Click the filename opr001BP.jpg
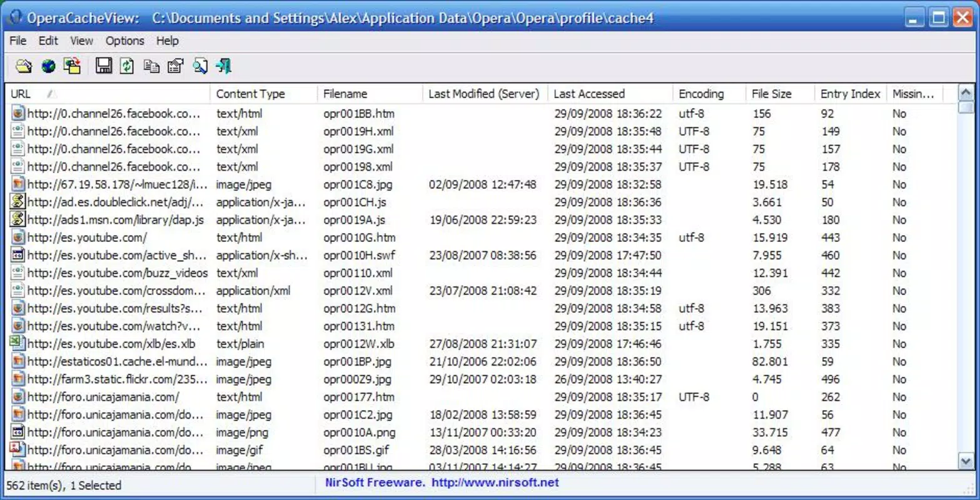This screenshot has height=500, width=980. click(x=358, y=361)
